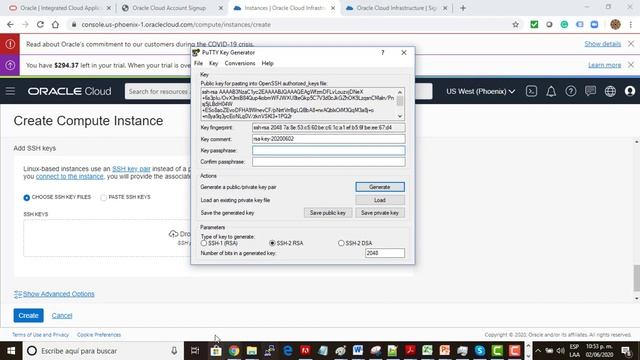Screen dimensions: 640x360
Task: Bookmark this page with the star icon
Action: pos(516,24)
